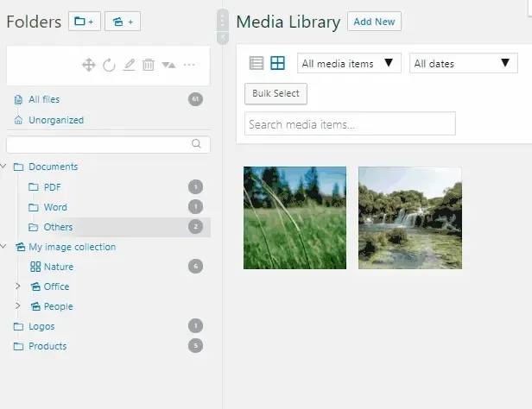This screenshot has height=409, width=532.
Task: Collapse the folders sidebar arrow handle
Action: coord(223,38)
